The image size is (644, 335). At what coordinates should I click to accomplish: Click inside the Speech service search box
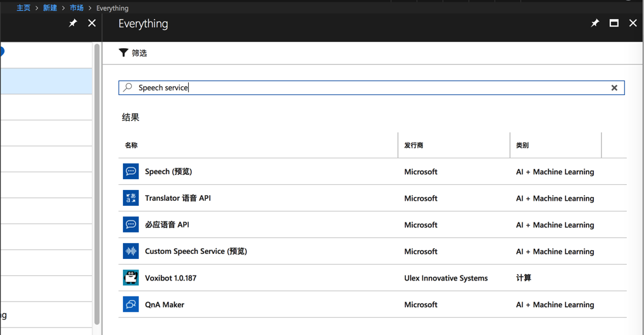pos(367,88)
